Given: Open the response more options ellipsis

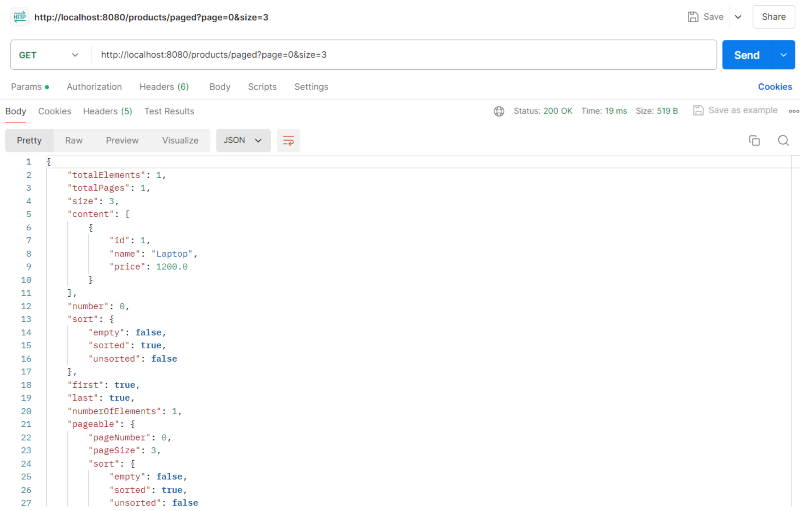Looking at the screenshot, I should 793,111.
